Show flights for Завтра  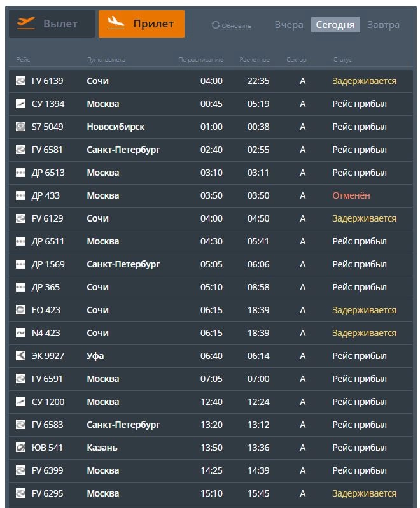click(383, 25)
